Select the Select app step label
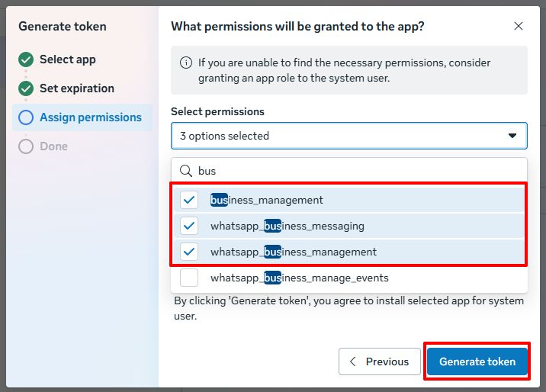546x392 pixels. (x=68, y=59)
